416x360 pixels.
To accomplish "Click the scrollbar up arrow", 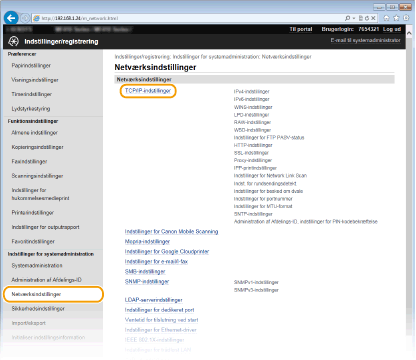I will coord(410,33).
